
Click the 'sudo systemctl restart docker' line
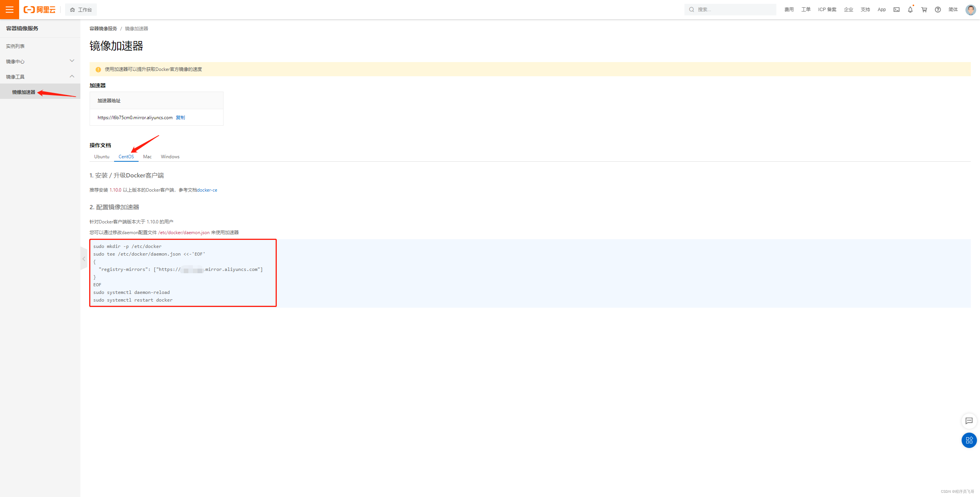pyautogui.click(x=133, y=300)
